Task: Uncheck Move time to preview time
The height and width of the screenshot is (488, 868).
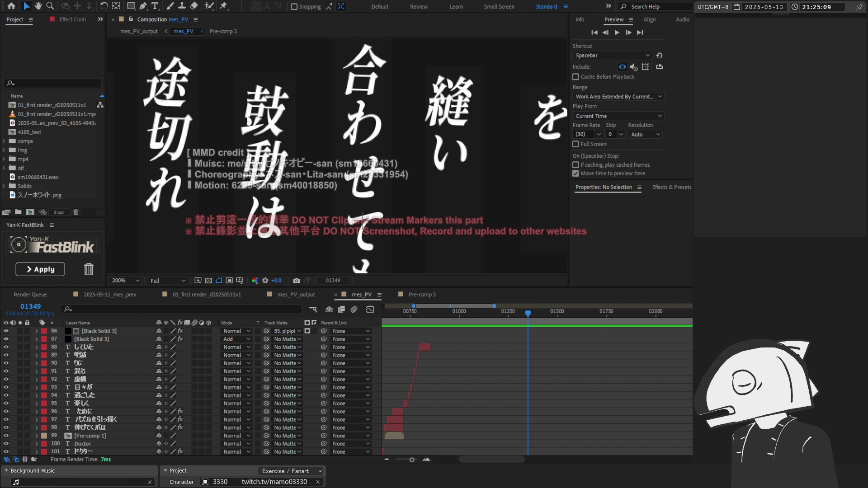Action: pyautogui.click(x=576, y=174)
